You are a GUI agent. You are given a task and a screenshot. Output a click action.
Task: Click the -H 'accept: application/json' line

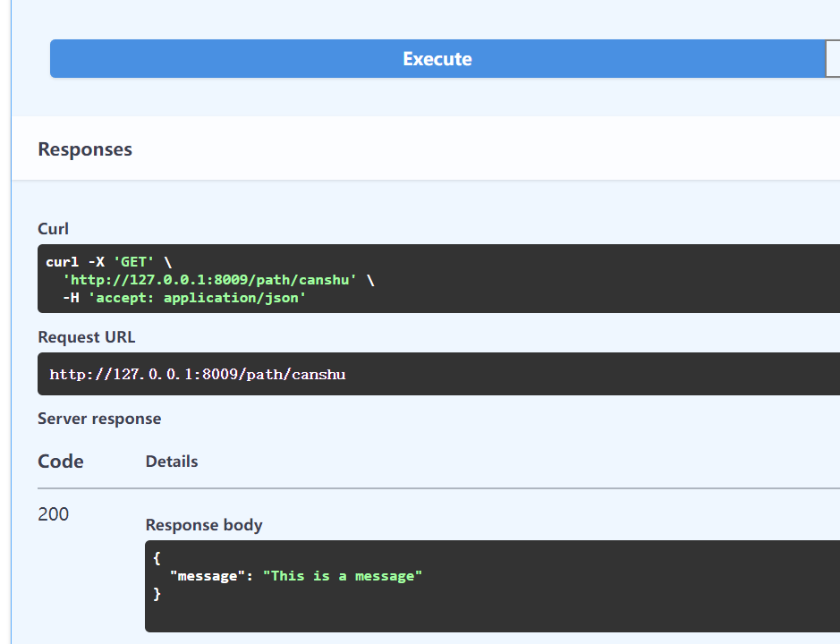pos(184,297)
